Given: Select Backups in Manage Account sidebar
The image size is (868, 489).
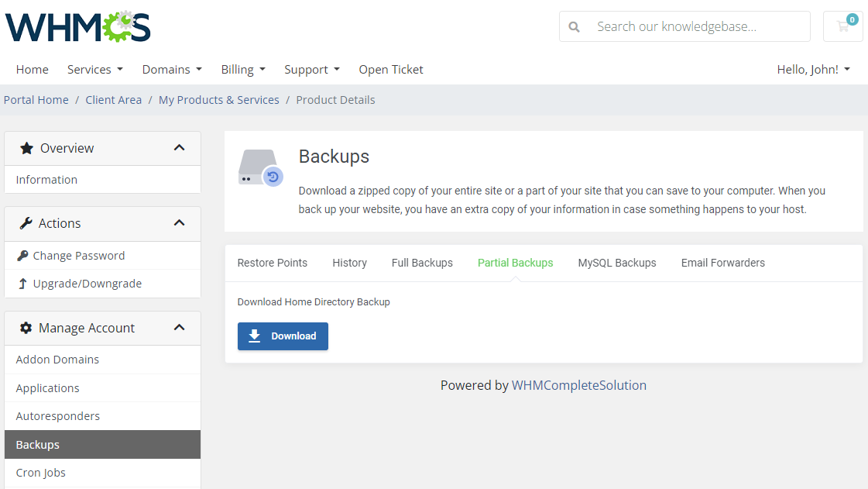Looking at the screenshot, I should pyautogui.click(x=102, y=445).
